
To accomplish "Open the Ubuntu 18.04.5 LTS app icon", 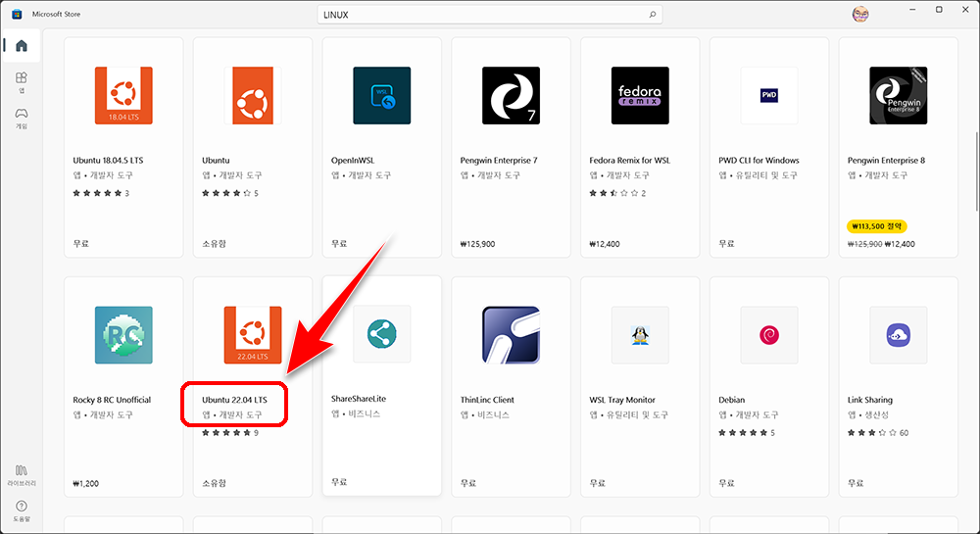I will tap(123, 96).
